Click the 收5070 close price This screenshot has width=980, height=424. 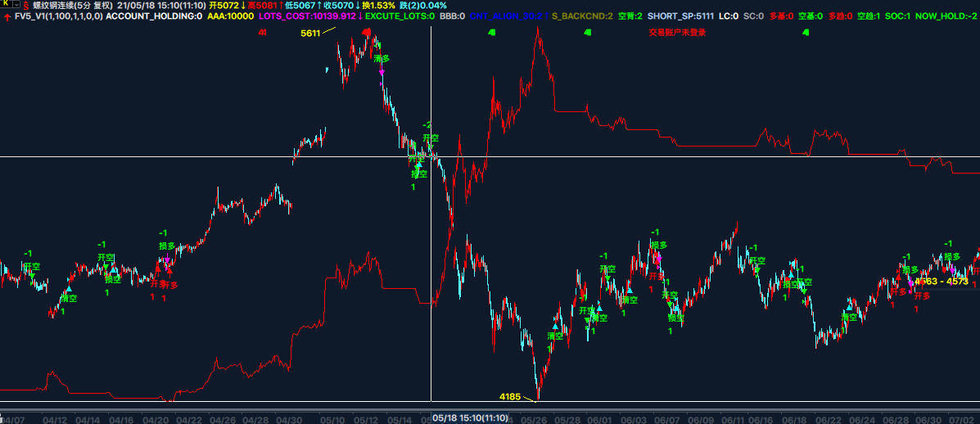(337, 6)
